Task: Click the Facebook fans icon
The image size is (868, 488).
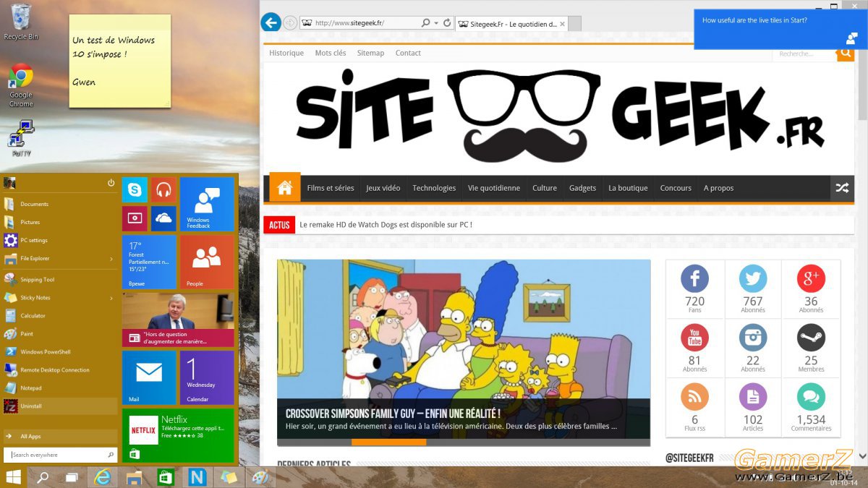Action: pos(694,278)
